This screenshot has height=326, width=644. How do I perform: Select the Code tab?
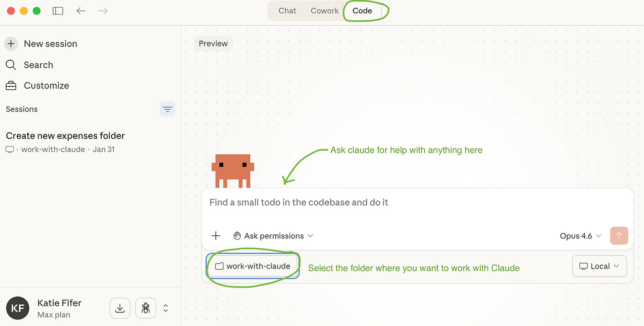tap(362, 11)
